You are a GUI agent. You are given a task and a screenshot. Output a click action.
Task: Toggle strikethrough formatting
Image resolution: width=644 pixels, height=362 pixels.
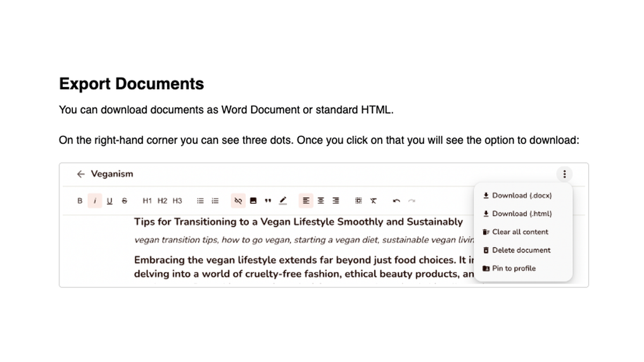pos(125,201)
